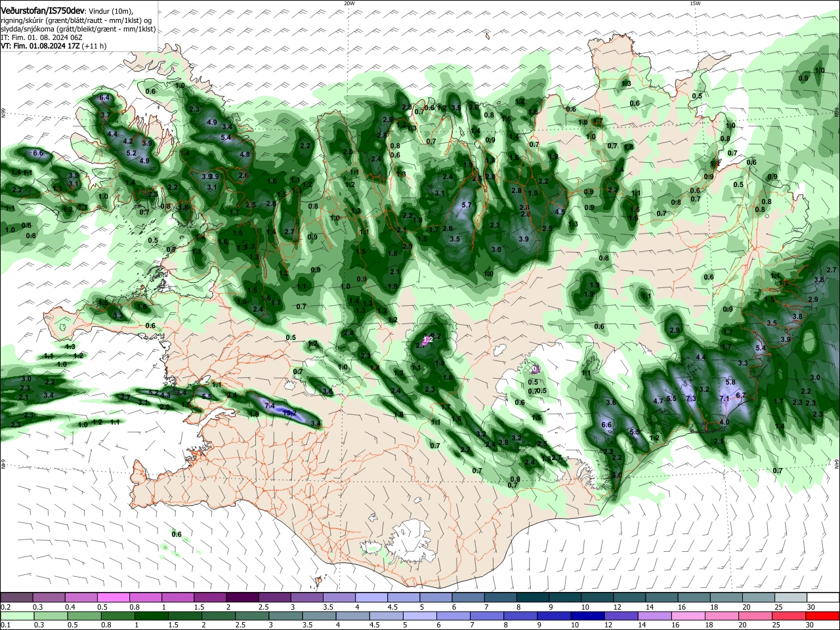Select the '(+11 h)' forecast offset text
Image resolution: width=840 pixels, height=630 pixels.
[94, 46]
